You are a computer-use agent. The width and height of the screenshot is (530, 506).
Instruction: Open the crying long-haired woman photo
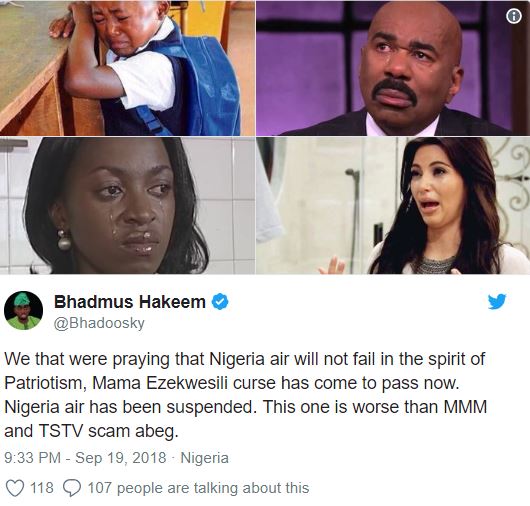pyautogui.click(x=393, y=206)
